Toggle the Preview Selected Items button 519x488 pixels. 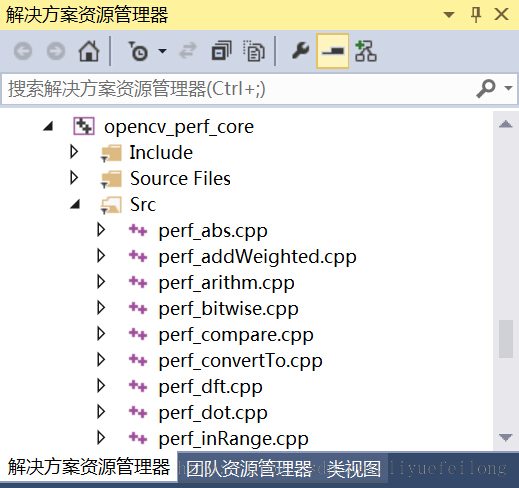coord(333,51)
